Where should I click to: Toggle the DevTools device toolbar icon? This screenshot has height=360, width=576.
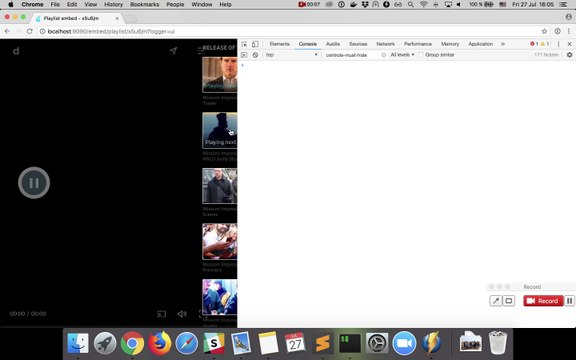pyautogui.click(x=255, y=44)
